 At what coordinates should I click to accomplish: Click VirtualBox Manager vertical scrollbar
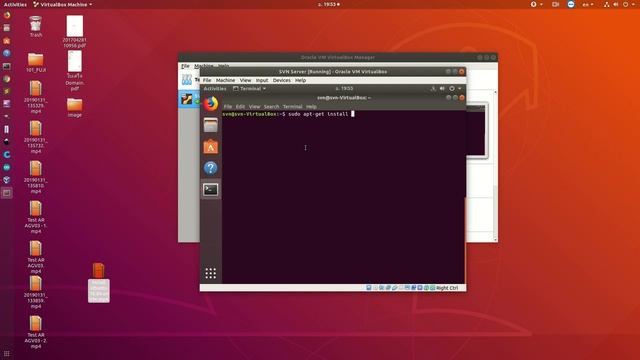(496, 165)
